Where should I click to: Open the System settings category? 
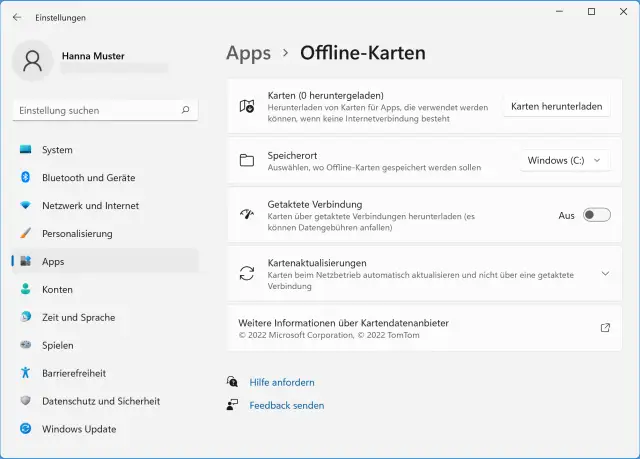pos(57,150)
